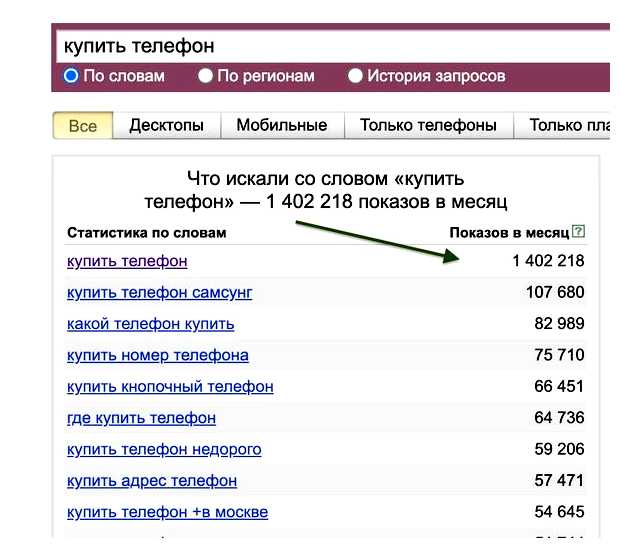Click the Показов в месяц column header
This screenshot has height=548, width=620.
click(x=509, y=233)
